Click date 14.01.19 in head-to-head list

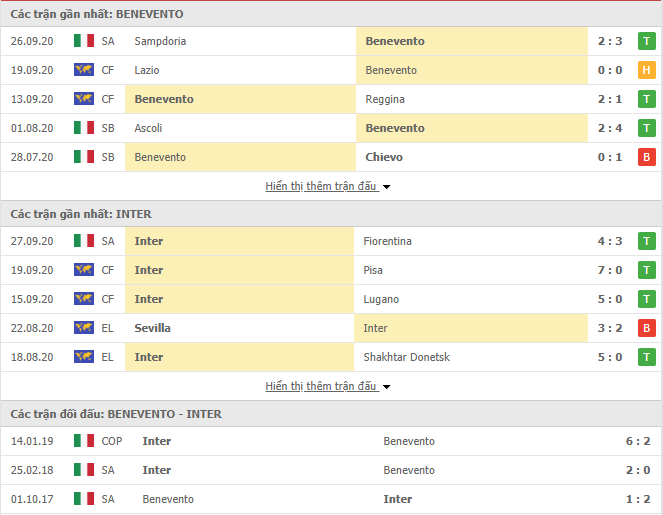click(x=32, y=441)
